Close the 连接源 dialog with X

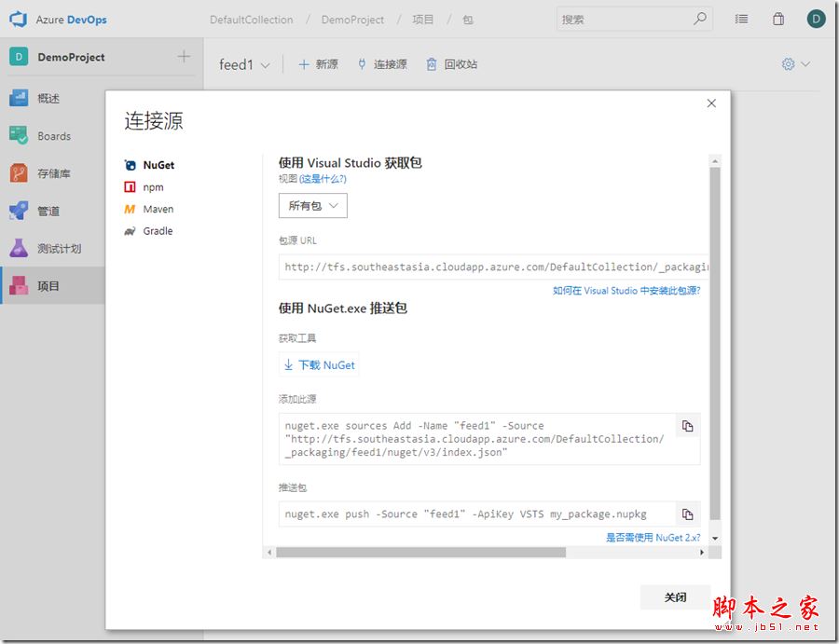(x=711, y=103)
